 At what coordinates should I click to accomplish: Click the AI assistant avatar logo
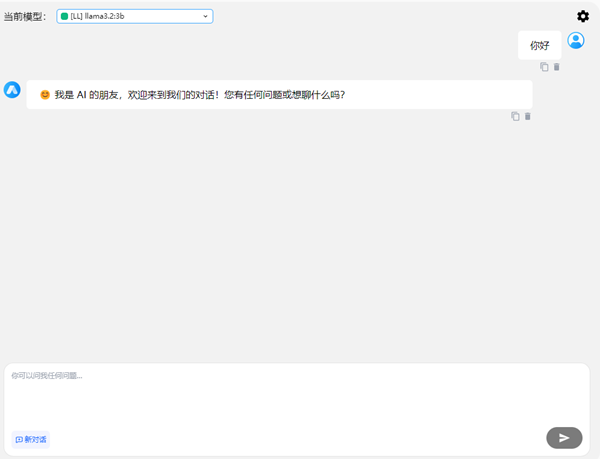(x=12, y=90)
